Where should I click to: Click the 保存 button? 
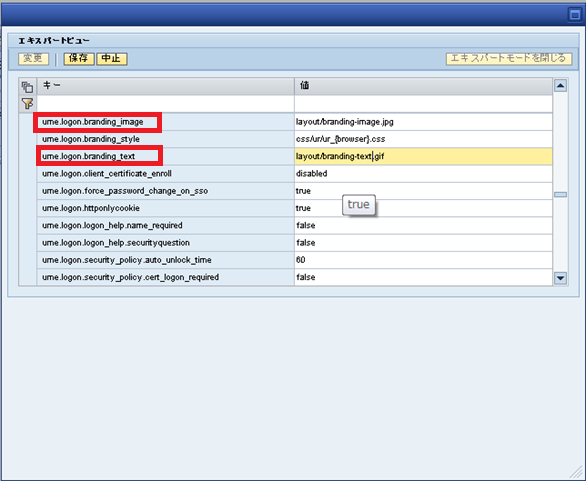tap(79, 59)
